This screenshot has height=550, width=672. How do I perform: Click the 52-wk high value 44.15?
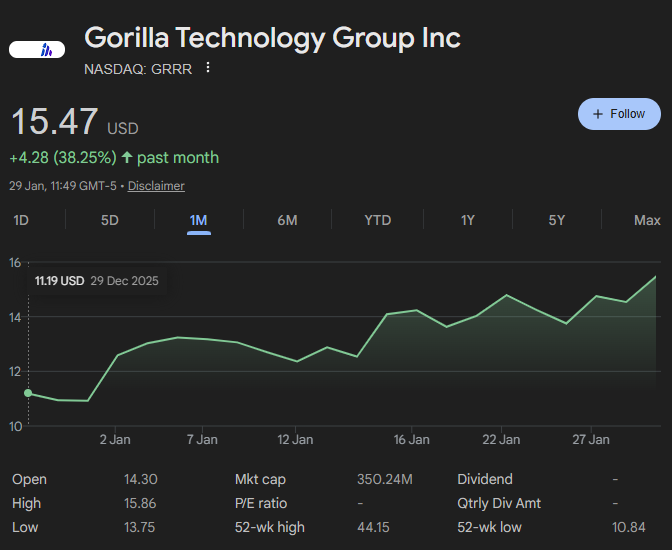[373, 527]
